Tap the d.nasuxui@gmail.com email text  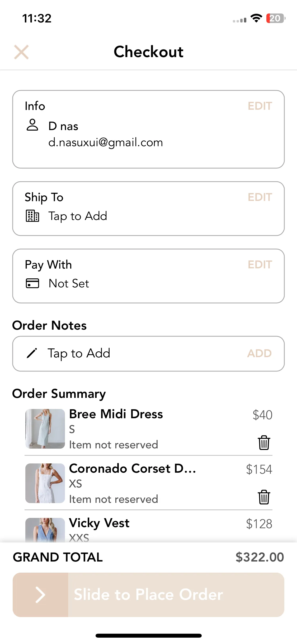[x=106, y=142]
